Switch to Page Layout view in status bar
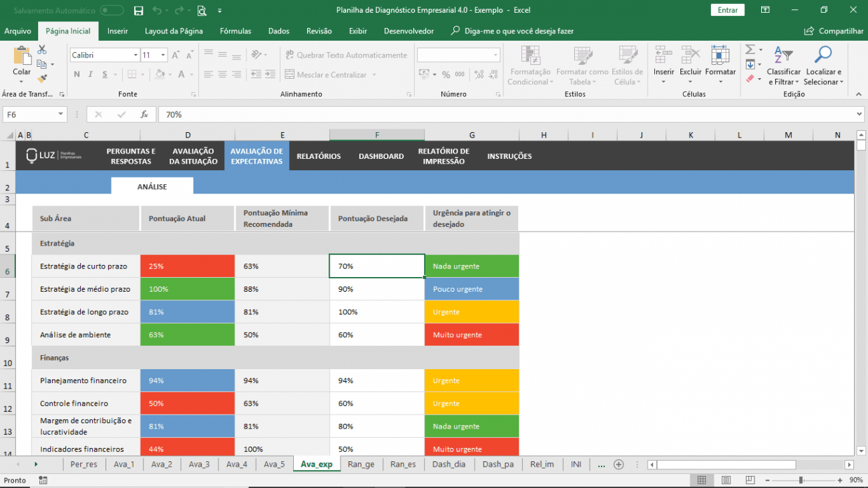Screen dimensions: 868x488 click(725, 480)
